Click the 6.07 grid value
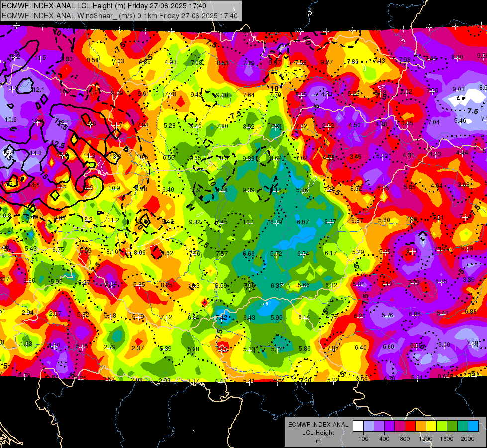The height and width of the screenshot is (448, 487). pos(303,222)
